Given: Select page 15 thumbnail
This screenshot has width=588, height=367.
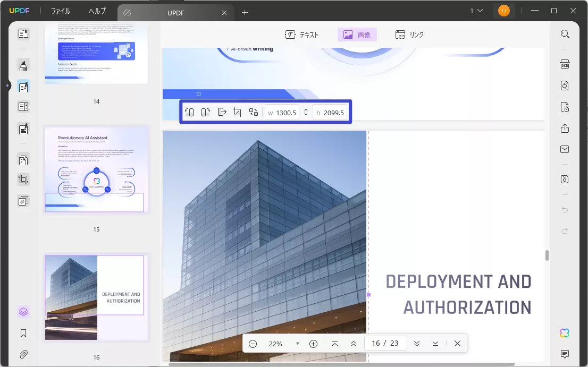Looking at the screenshot, I should pyautogui.click(x=96, y=169).
